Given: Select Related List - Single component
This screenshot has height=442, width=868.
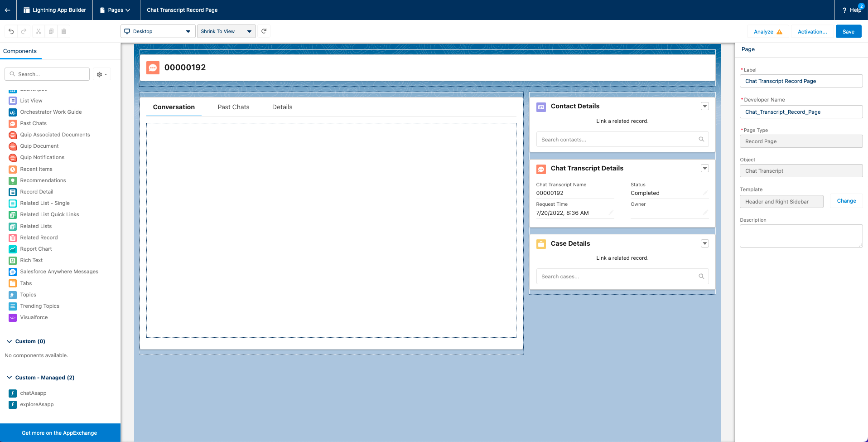Looking at the screenshot, I should [45, 203].
